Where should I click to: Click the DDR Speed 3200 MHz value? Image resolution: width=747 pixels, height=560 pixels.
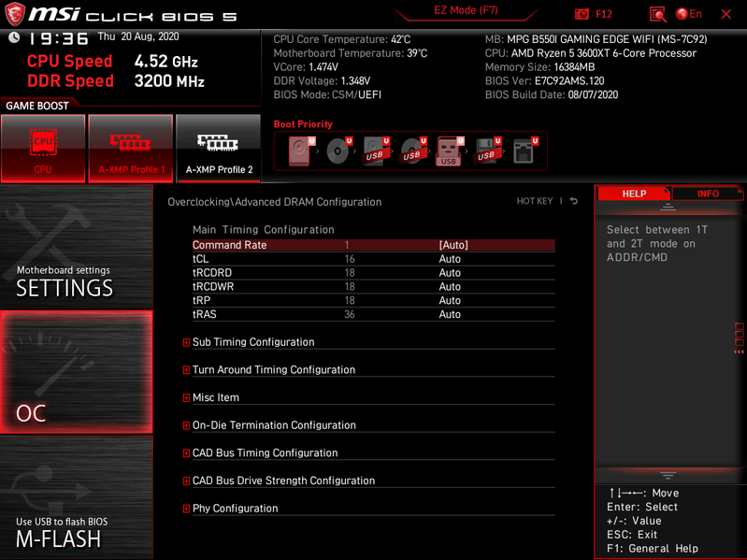169,81
